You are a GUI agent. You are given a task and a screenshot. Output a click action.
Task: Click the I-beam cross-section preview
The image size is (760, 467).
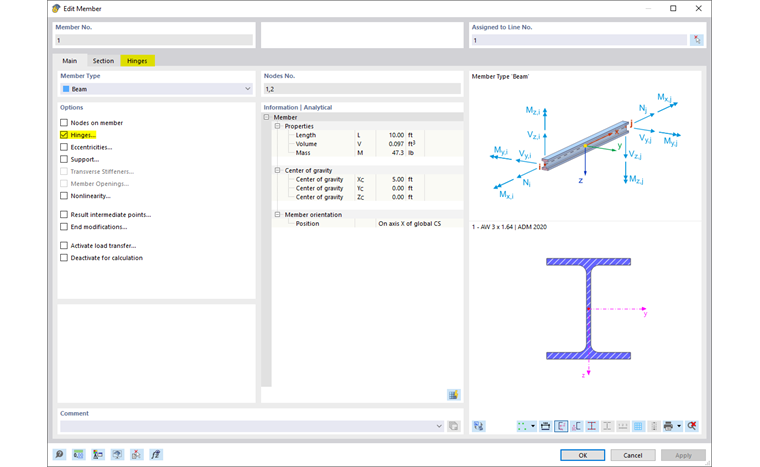pyautogui.click(x=588, y=309)
